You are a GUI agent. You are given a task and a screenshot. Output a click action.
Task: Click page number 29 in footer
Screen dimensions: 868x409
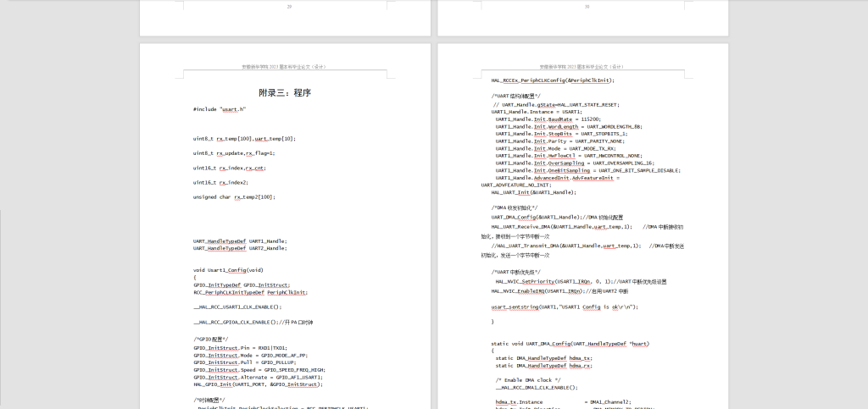[x=289, y=7]
